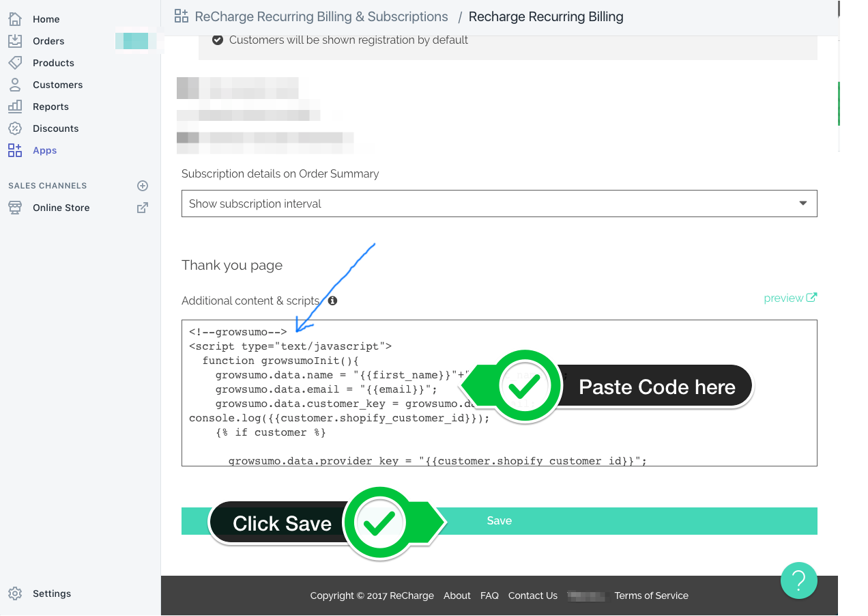Click the Discounts percent badge icon
Viewport: 868px width, 616px height.
[x=15, y=128]
